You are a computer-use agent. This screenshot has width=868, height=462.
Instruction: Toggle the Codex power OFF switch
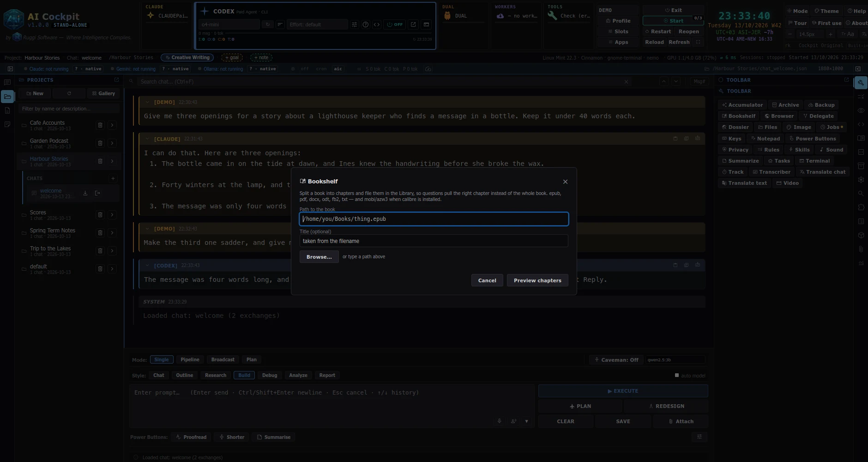click(x=395, y=24)
